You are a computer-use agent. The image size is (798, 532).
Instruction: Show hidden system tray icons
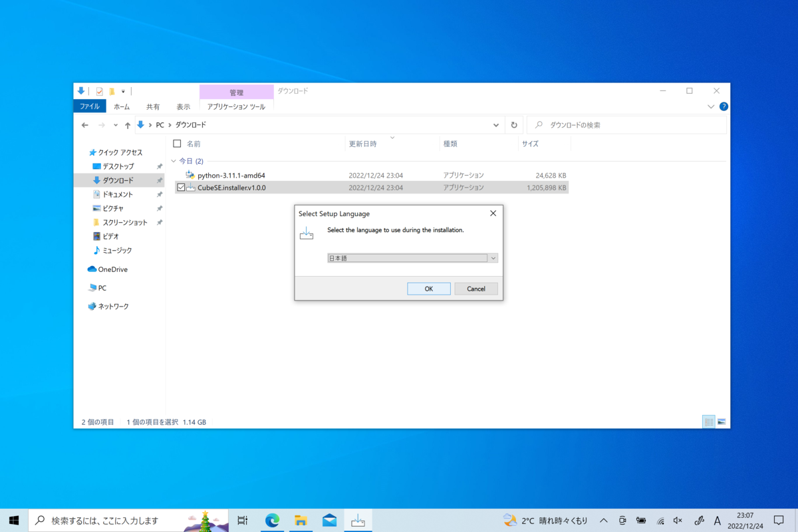[x=604, y=520]
